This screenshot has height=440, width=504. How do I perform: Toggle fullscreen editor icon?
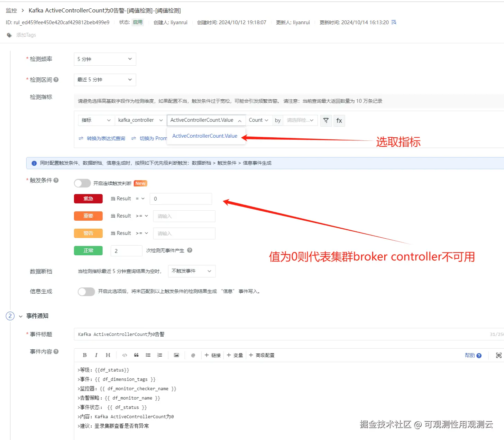[499, 355]
